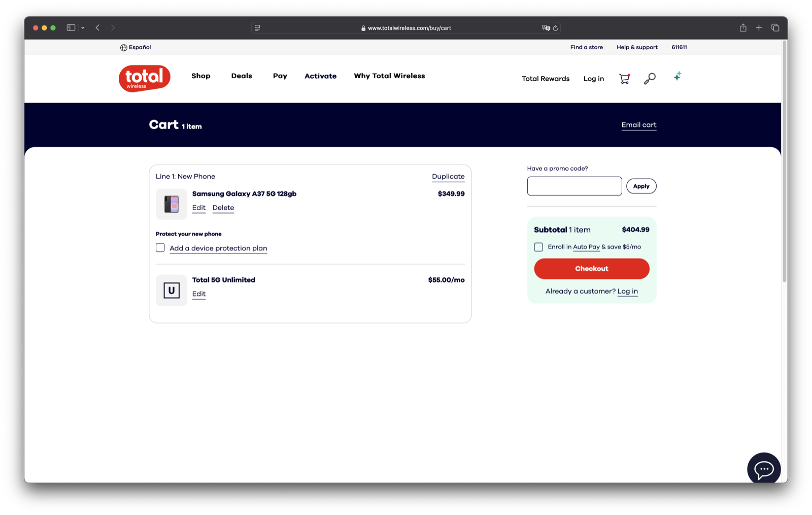Go forward using Safari's forward arrow
812x515 pixels.
[113, 28]
